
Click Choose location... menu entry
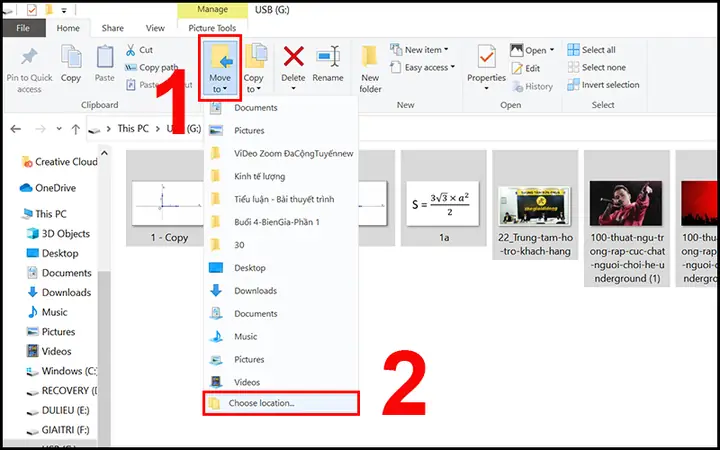[281, 404]
